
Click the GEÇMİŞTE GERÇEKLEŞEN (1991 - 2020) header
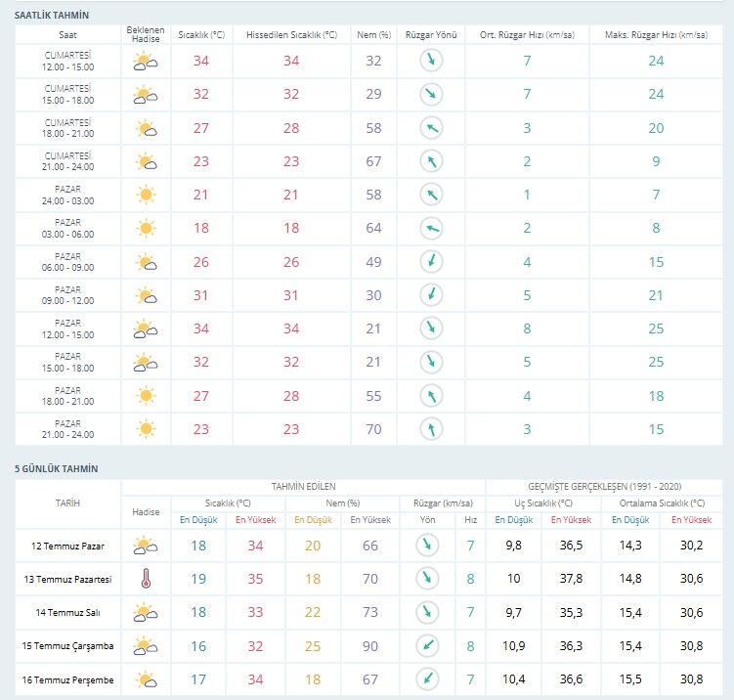(x=604, y=487)
